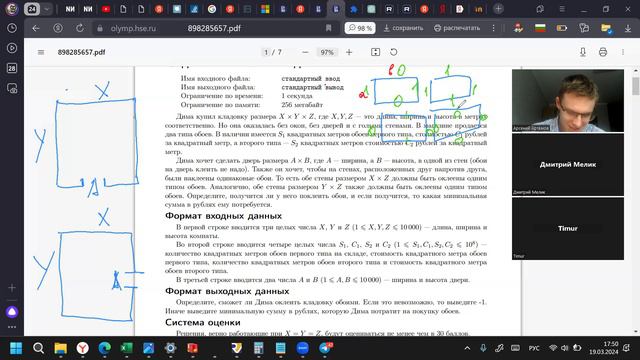Click the battery saver extension icon
Image resolution: width=640 pixels, height=360 pixels.
562,28
